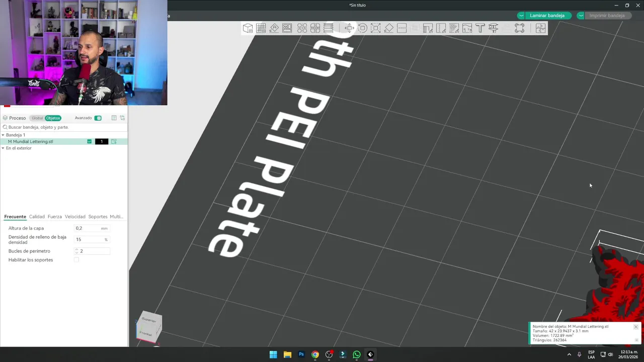Viewport: 644px width, 362px height.
Task: Open the Seam painting tool
Action: coord(441,29)
